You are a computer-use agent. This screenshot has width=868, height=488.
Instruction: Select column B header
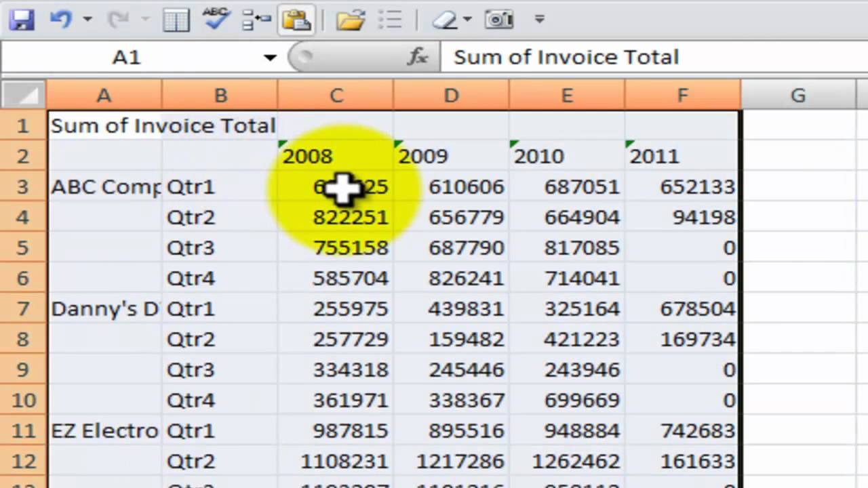point(220,96)
